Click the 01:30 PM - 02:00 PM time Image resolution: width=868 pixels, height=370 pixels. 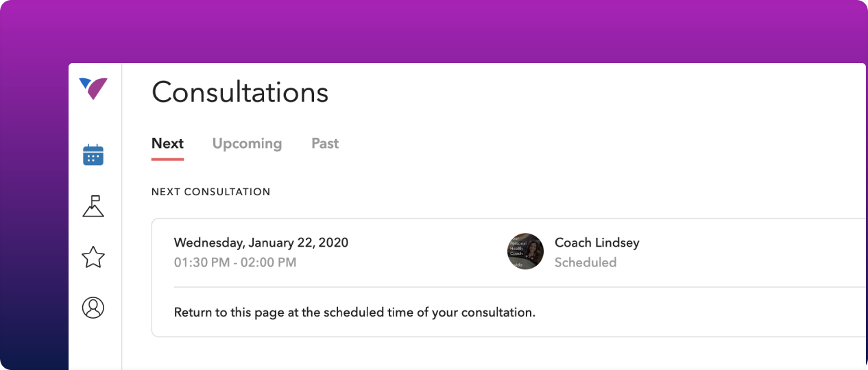point(235,262)
